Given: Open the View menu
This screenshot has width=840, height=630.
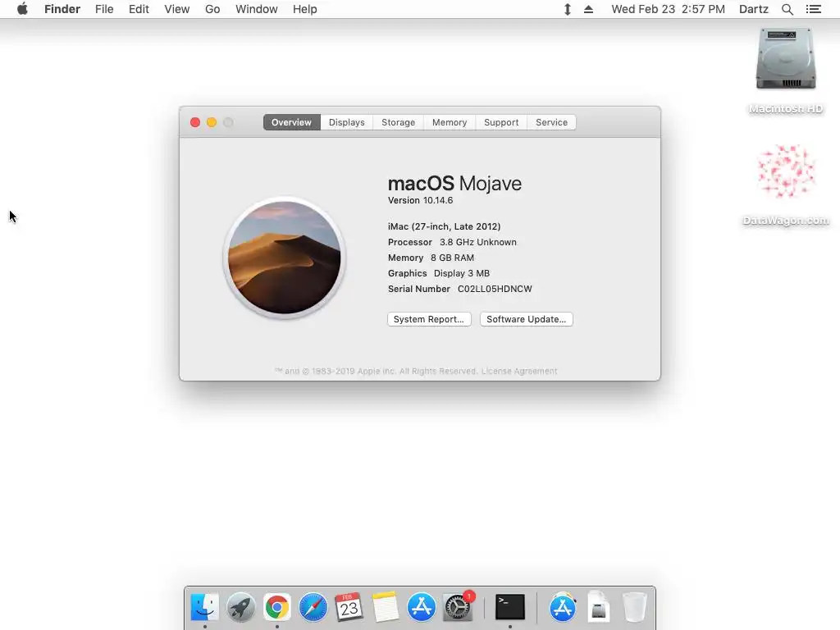Looking at the screenshot, I should 177,9.
